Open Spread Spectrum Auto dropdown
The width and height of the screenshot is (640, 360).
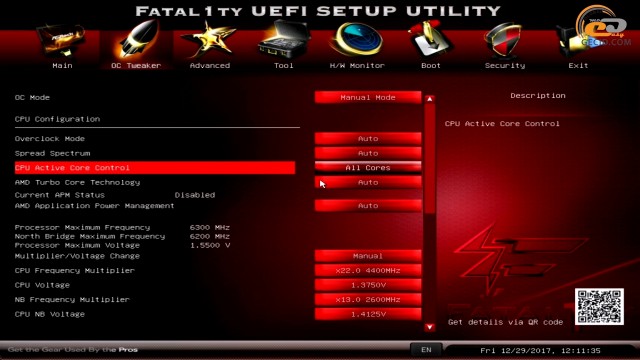pos(368,153)
